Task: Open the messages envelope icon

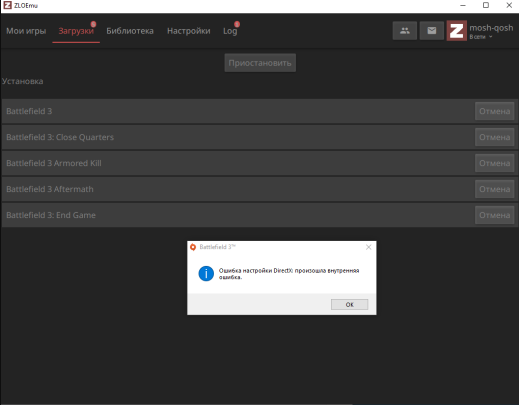Action: click(432, 31)
